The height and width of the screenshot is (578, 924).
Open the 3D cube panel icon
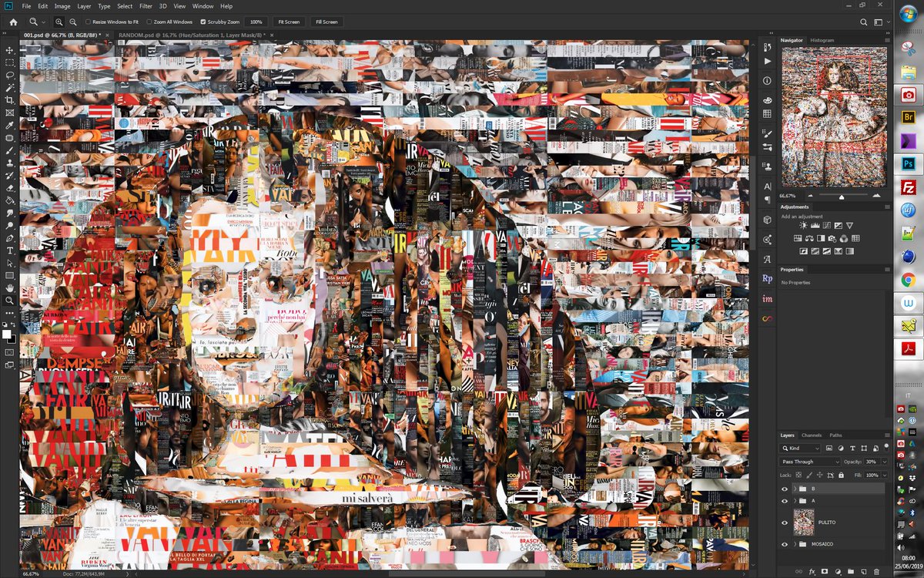(x=767, y=220)
